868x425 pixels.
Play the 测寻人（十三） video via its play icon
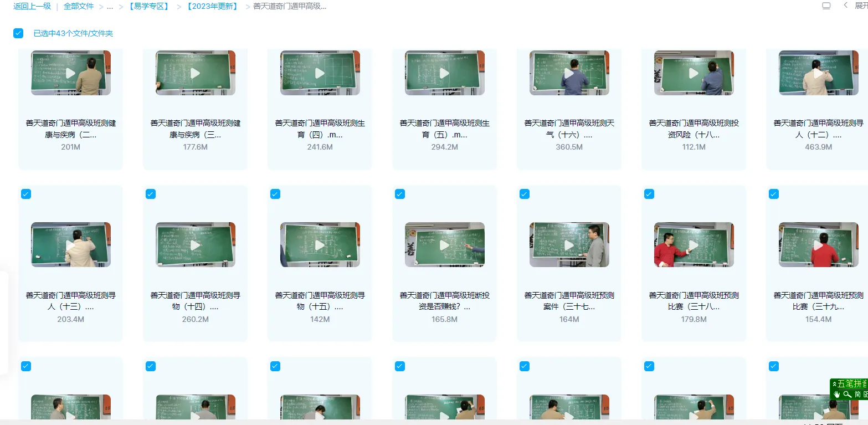[70, 245]
